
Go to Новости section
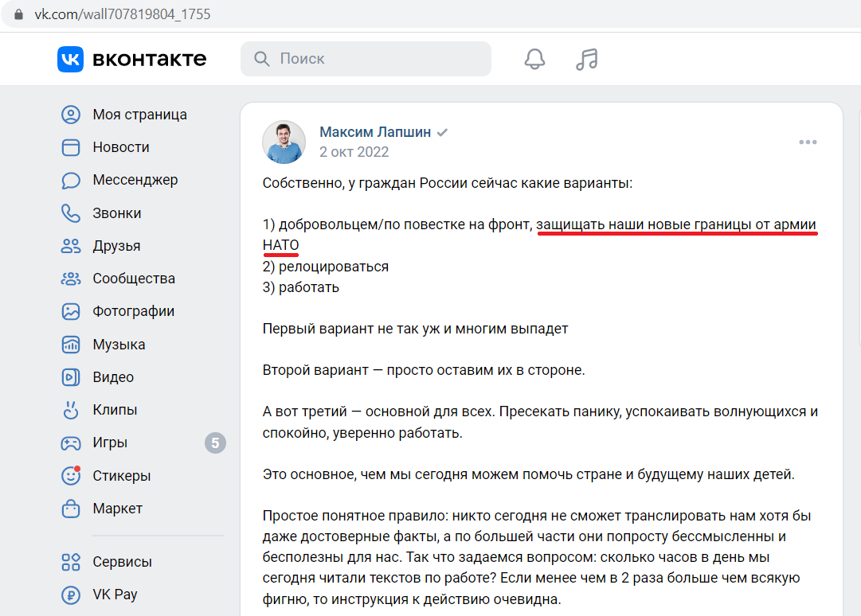pos(121,147)
